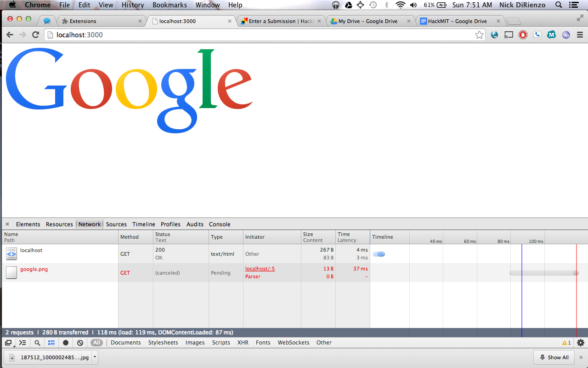Click the google.png pending timeline bar
The width and height of the screenshot is (588, 368).
click(544, 273)
